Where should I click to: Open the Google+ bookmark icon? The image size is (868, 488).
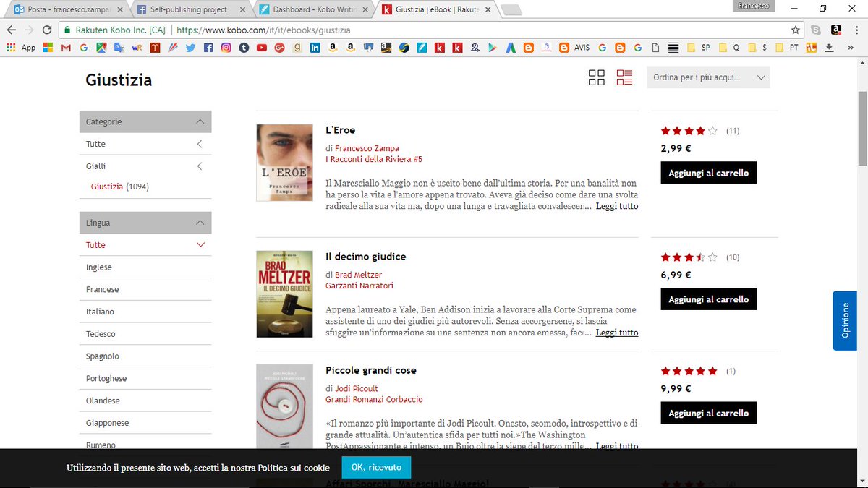tap(279, 48)
